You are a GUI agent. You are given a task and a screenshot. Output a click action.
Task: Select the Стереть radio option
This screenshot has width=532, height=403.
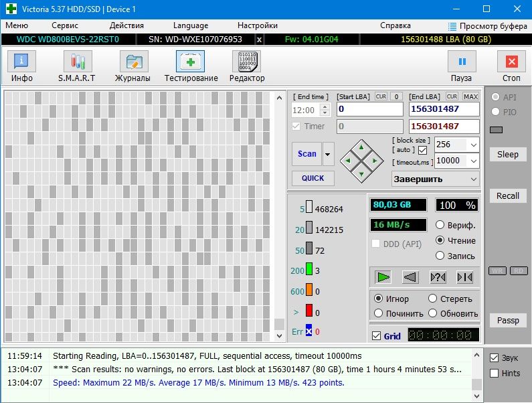[434, 299]
